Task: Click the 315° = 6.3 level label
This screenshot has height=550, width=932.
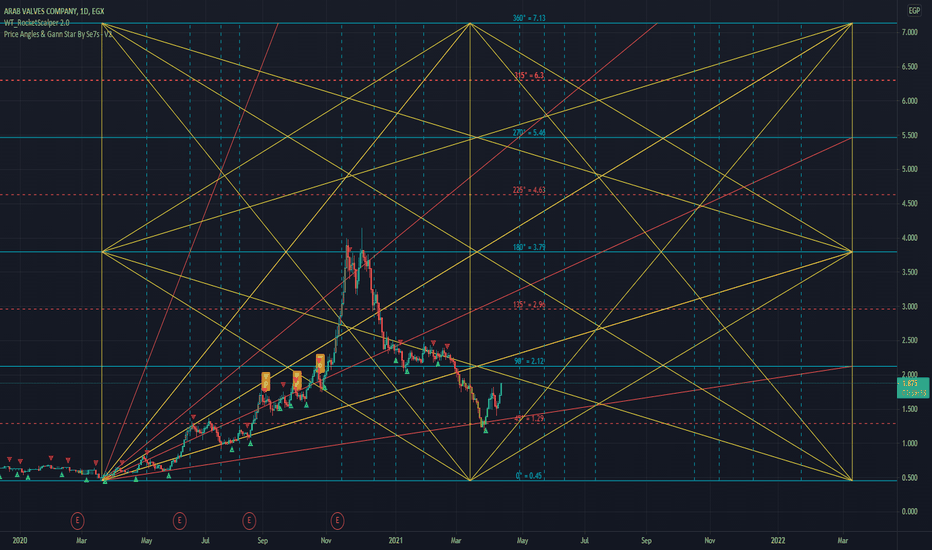Action: (x=529, y=76)
